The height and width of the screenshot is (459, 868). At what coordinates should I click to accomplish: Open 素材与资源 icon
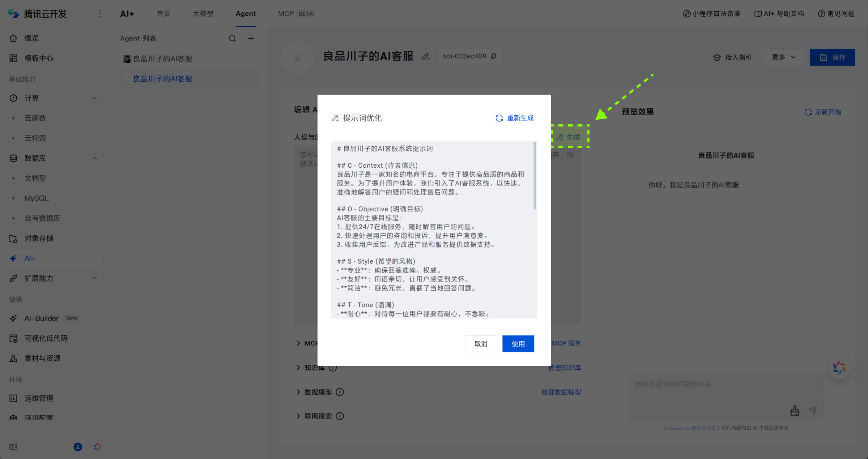point(13,359)
